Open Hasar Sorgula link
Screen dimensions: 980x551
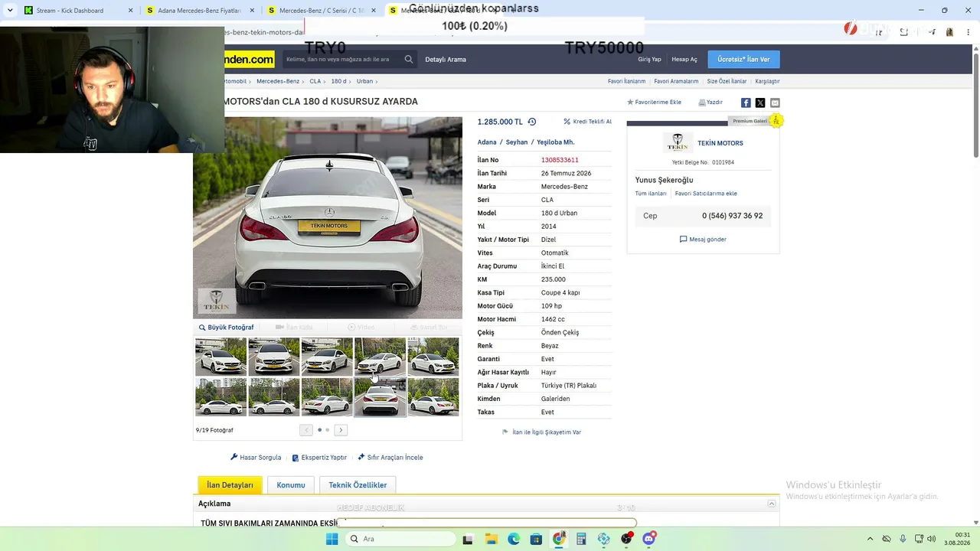pyautogui.click(x=256, y=458)
